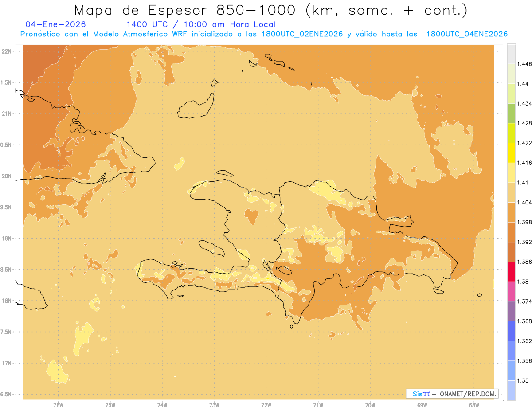Click the latitude label '7.5N'
The width and height of the screenshot is (532, 411).
(6, 332)
